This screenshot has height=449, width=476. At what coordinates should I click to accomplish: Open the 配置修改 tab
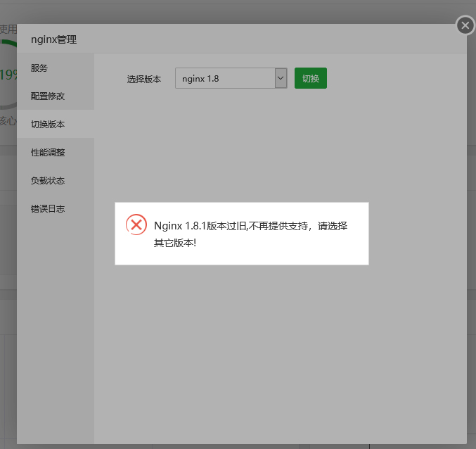point(56,96)
